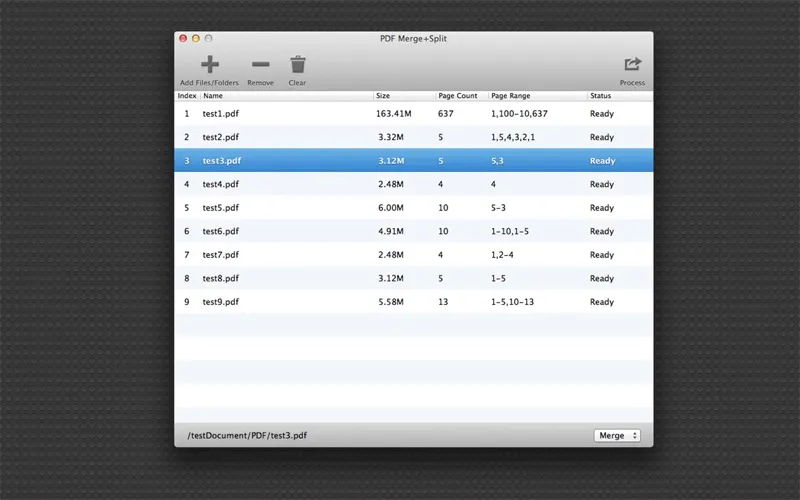Click the 5.58M size cell
800x500 pixels.
(391, 301)
